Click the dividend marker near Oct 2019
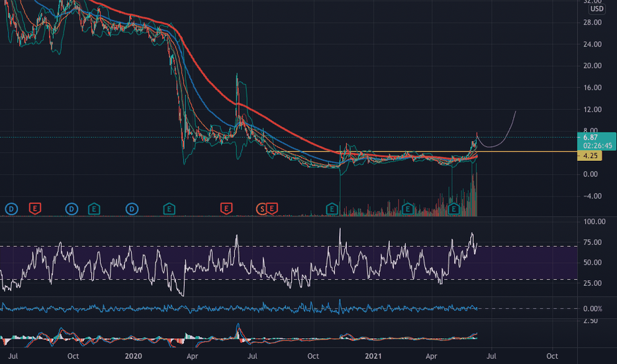Viewport: 617px width, 364px height. 71,209
